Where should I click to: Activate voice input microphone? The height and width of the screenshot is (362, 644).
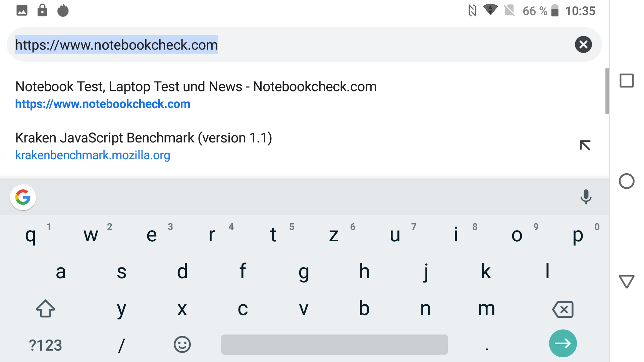click(x=586, y=197)
